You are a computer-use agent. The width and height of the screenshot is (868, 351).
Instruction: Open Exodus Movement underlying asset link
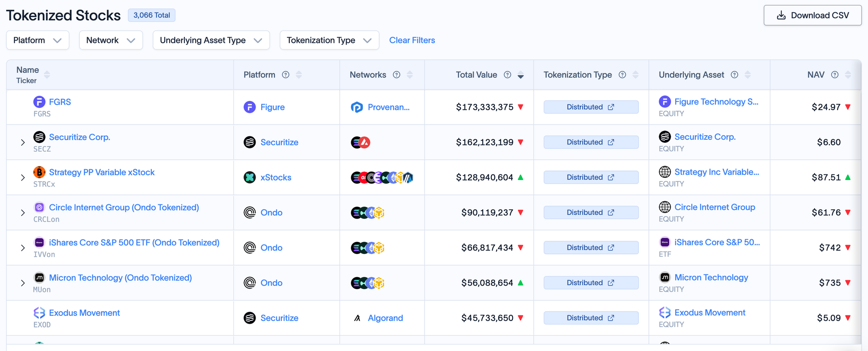[710, 312]
